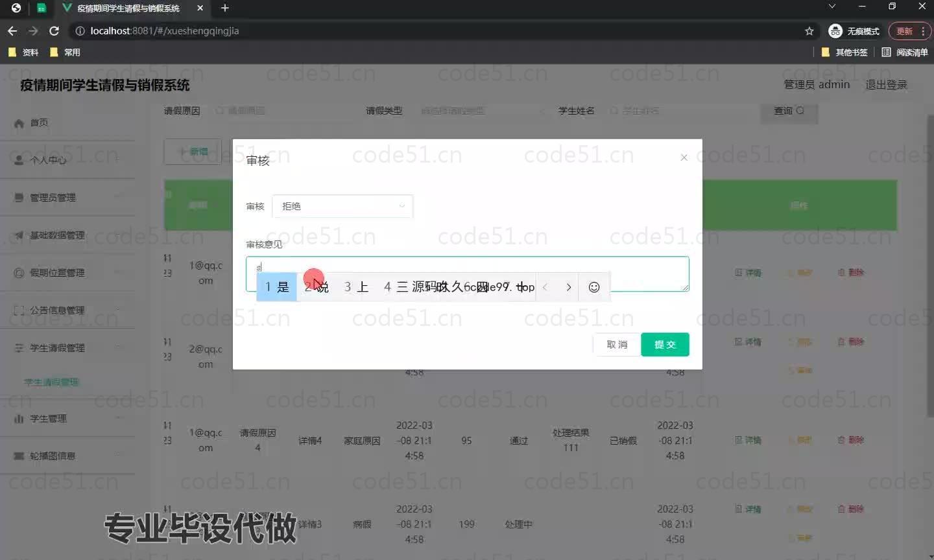Image resolution: width=934 pixels, height=560 pixels.
Task: Reload the page
Action: [54, 30]
